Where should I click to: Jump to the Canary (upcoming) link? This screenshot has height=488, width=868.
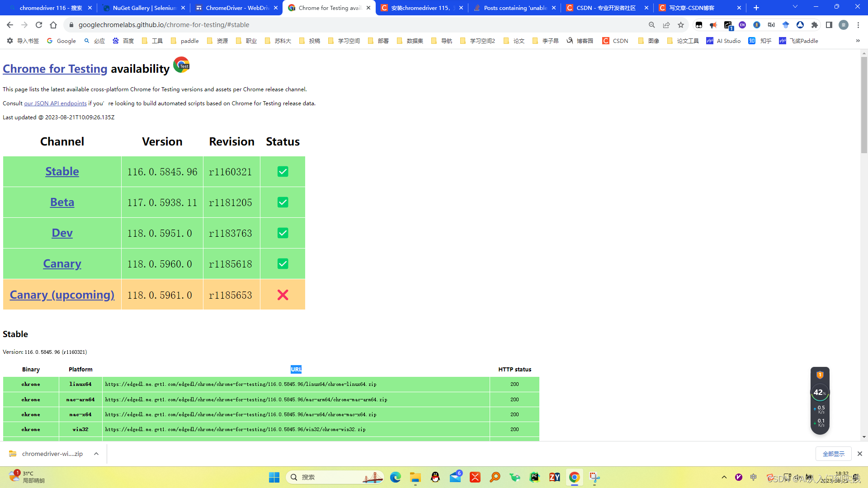(62, 295)
